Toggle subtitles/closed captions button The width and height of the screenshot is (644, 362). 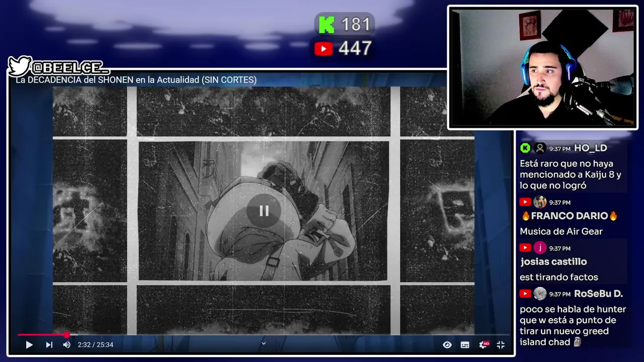[x=465, y=345]
